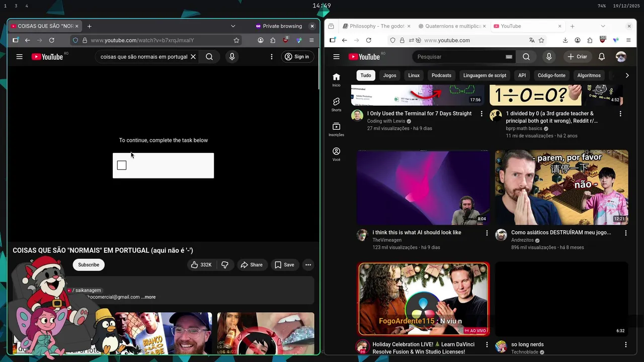Viewport: 644px width, 362px height.
Task: Reload youtube.com in right window
Action: (369, 40)
